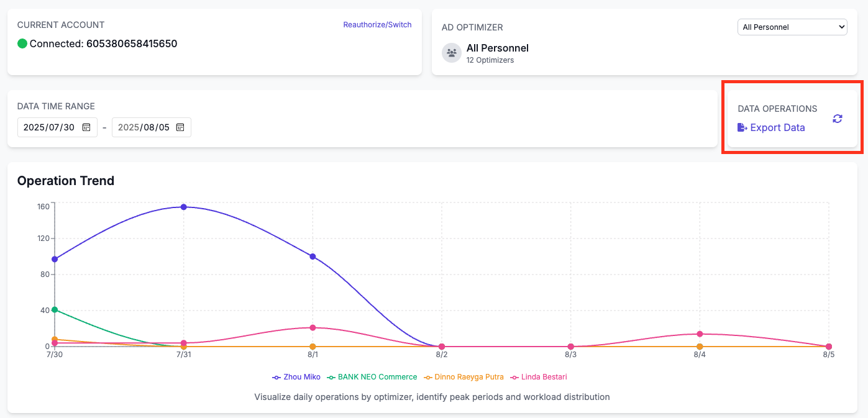Toggle Zhou Miko series in chart legend
Image resolution: width=868 pixels, height=418 pixels.
pyautogui.click(x=296, y=377)
